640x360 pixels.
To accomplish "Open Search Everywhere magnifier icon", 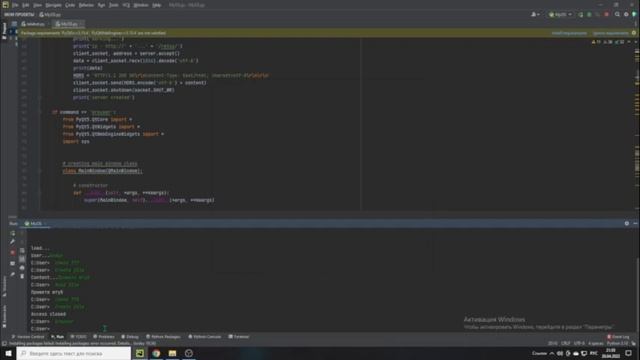I will [617, 14].
